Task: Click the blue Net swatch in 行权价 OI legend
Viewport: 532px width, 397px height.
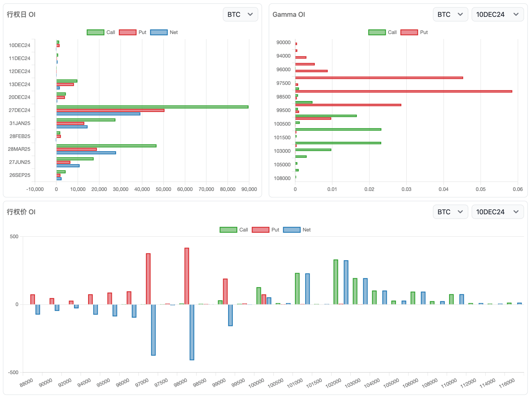Action: [x=292, y=230]
